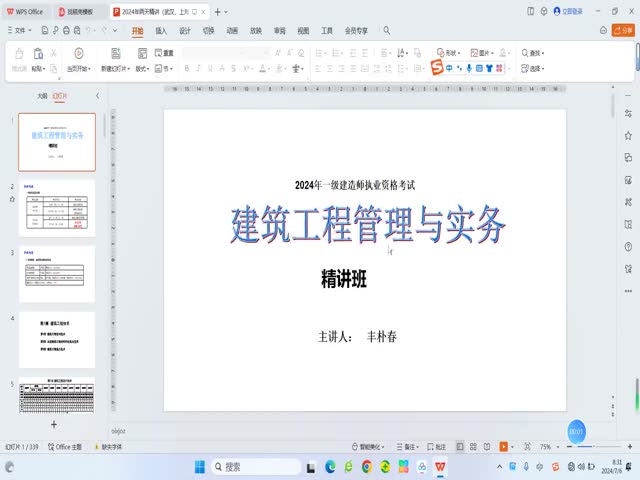Collapse the slide thumbnail panel arrow

[x=98, y=96]
